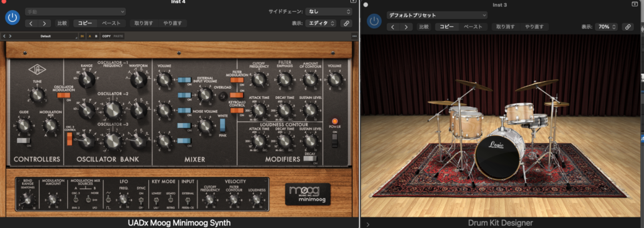Viewport: 644px width, 228px height.
Task: Go to previous preset in Drum Kit Designer
Action: [392, 26]
